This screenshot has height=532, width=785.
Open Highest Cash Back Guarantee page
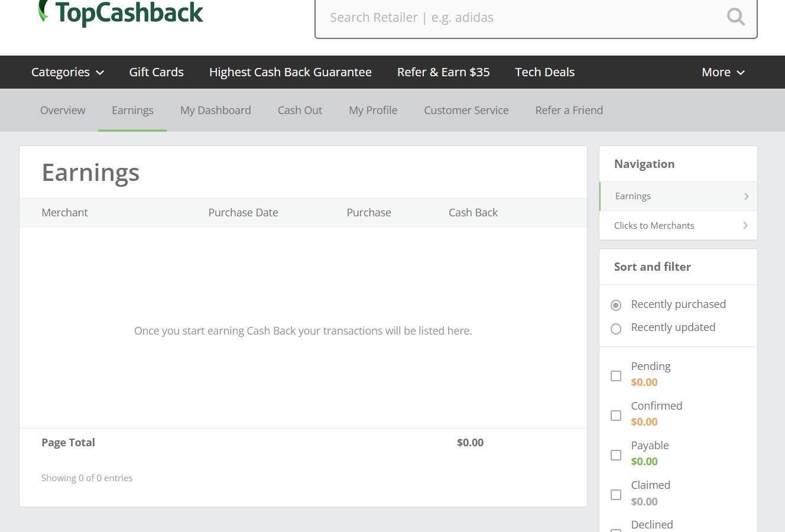click(290, 72)
